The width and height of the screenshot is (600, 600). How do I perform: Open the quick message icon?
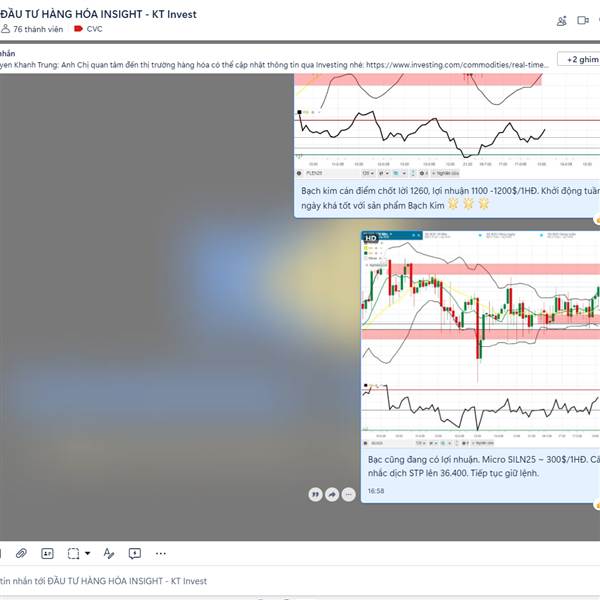coord(135,553)
